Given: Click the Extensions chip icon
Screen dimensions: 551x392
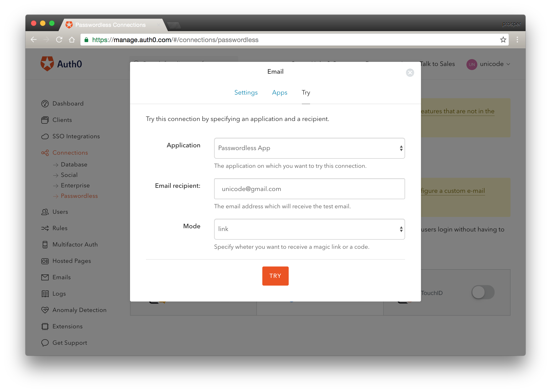Looking at the screenshot, I should coord(45,326).
